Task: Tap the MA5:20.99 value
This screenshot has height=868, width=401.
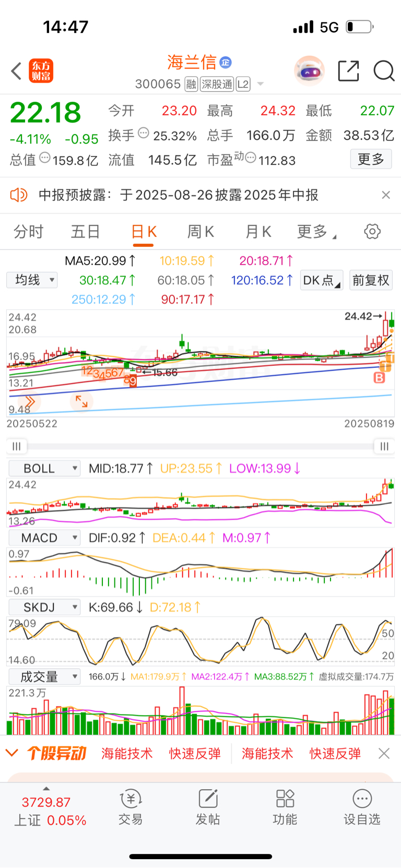Action: click(100, 260)
